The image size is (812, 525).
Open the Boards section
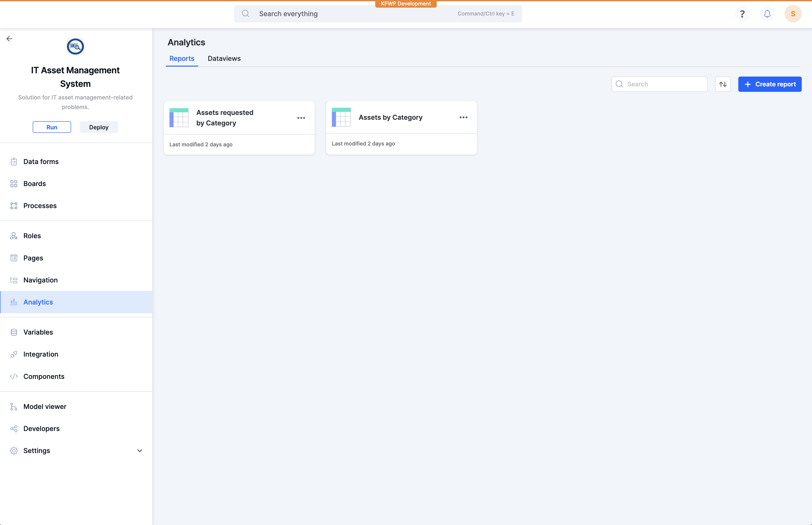pyautogui.click(x=76, y=184)
